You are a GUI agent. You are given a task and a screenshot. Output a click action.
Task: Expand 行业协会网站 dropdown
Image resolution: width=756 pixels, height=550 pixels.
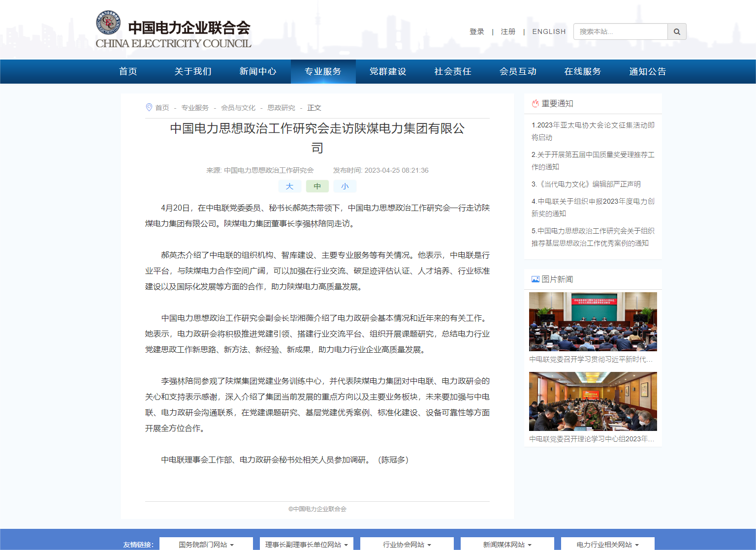(x=407, y=544)
